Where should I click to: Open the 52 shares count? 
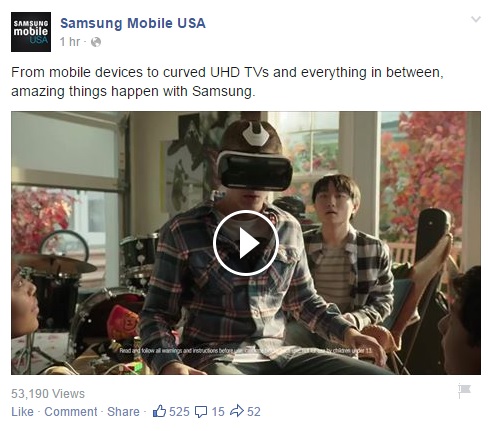pos(254,412)
